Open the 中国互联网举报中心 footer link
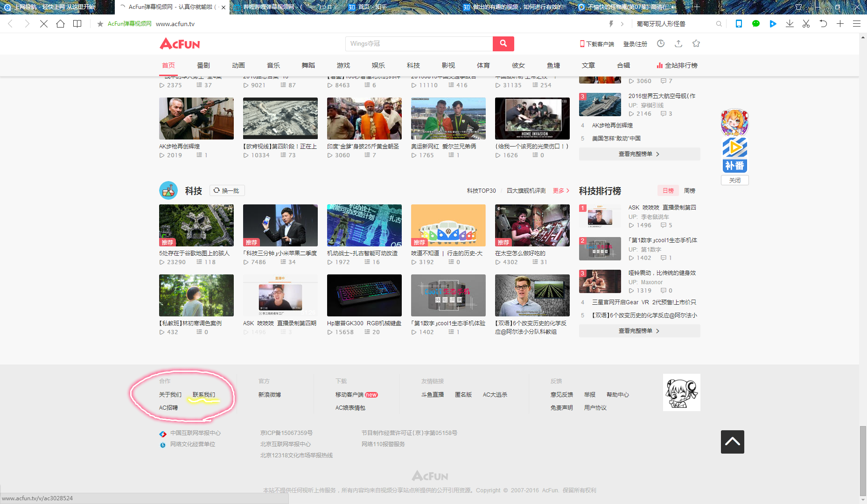 [196, 433]
